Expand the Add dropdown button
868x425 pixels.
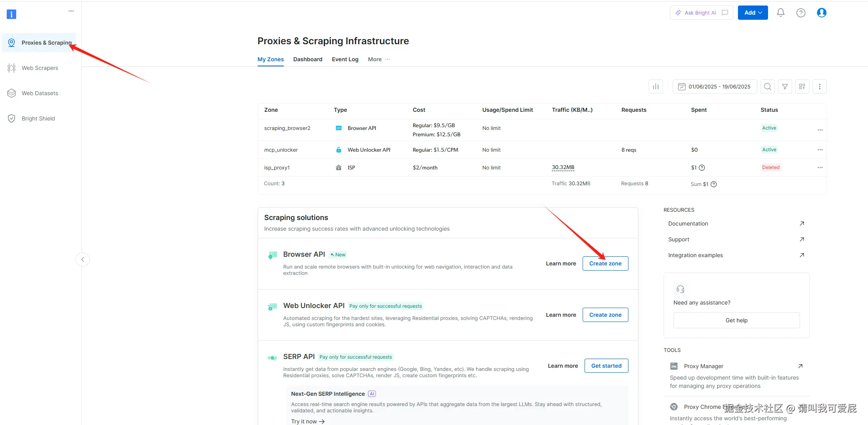click(x=753, y=13)
